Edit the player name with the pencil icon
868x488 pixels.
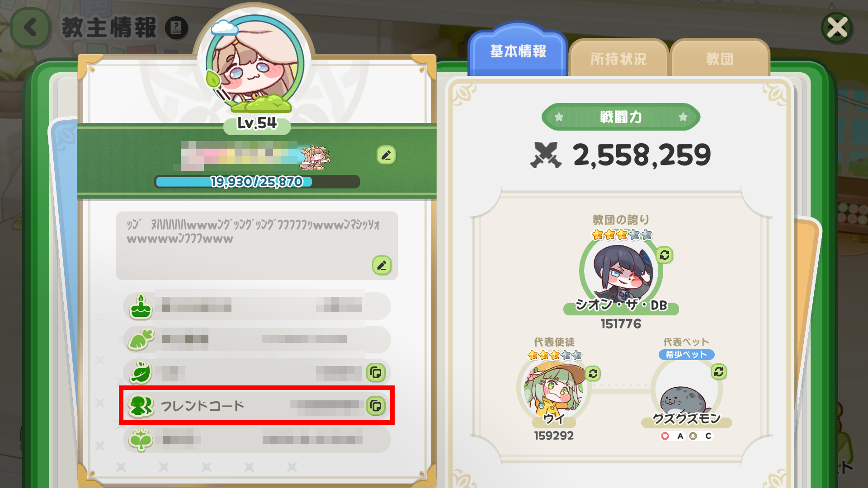pos(386,155)
